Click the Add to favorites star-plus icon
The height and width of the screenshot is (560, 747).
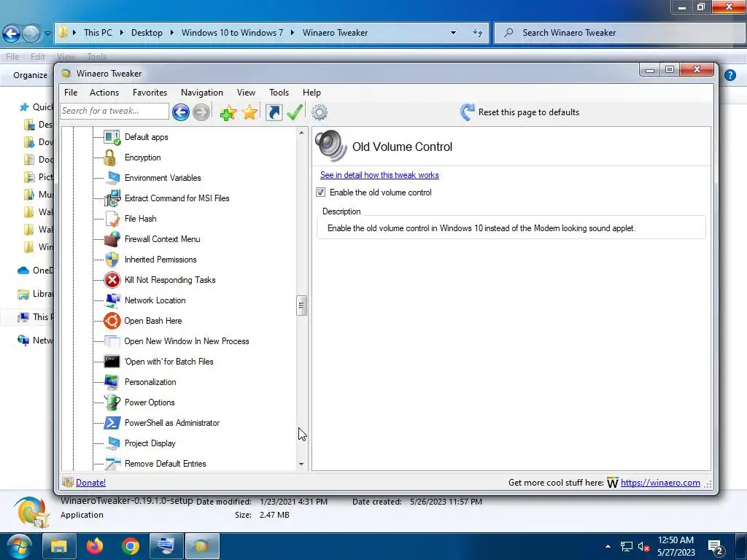(x=228, y=112)
